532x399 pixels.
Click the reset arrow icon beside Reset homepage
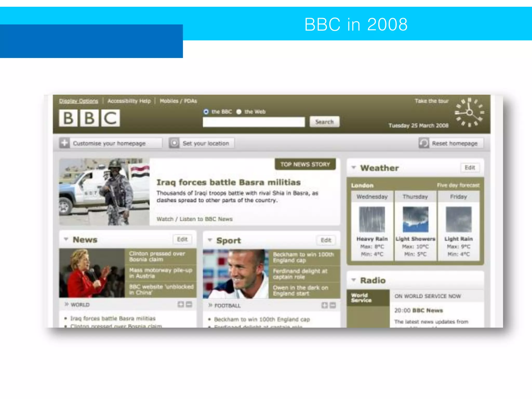pyautogui.click(x=424, y=143)
